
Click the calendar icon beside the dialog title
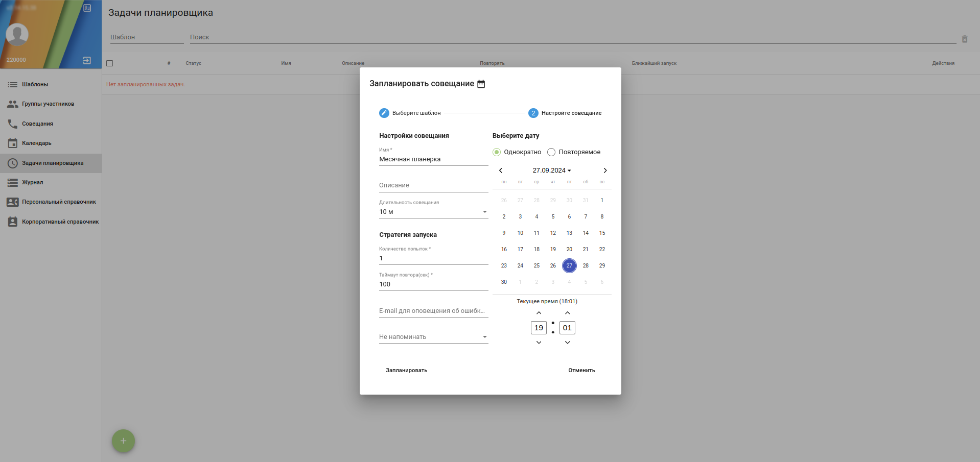pyautogui.click(x=481, y=84)
